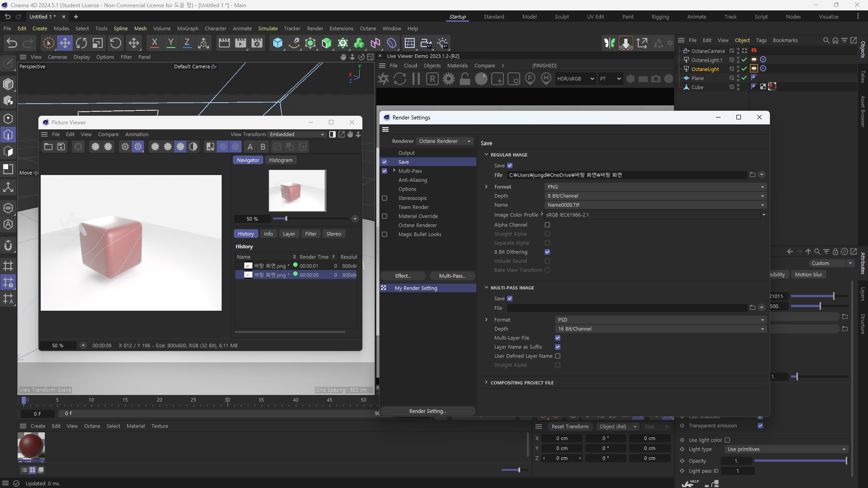
Task: Click the Render Setting... button
Action: click(427, 411)
